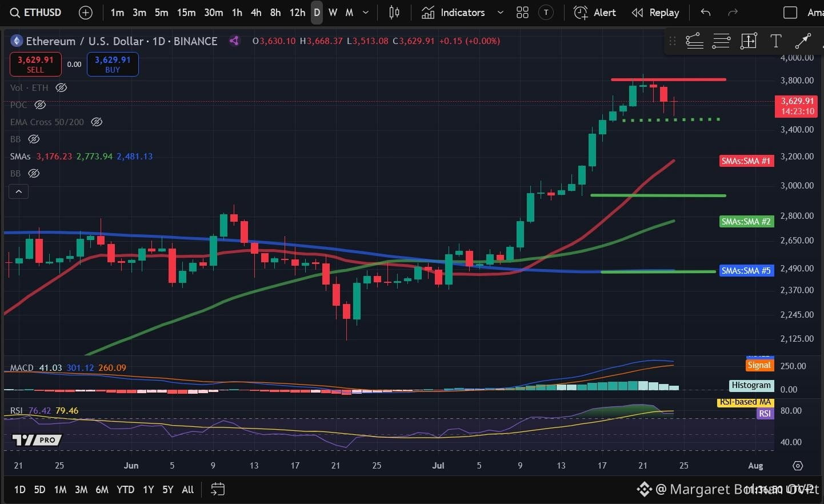Open the Go to date calendar icon
This screenshot has height=504, width=824.
click(217, 489)
